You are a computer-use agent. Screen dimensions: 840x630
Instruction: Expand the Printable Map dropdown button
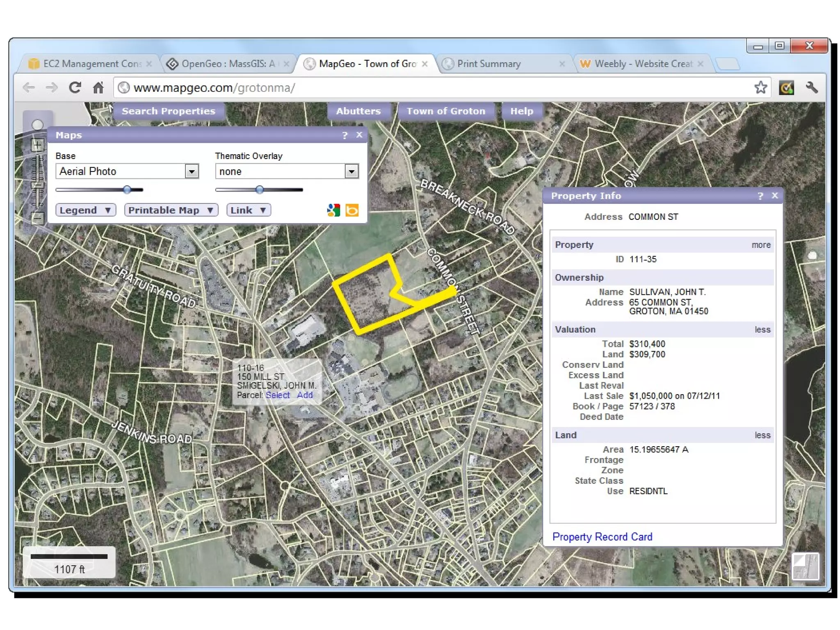coord(171,210)
